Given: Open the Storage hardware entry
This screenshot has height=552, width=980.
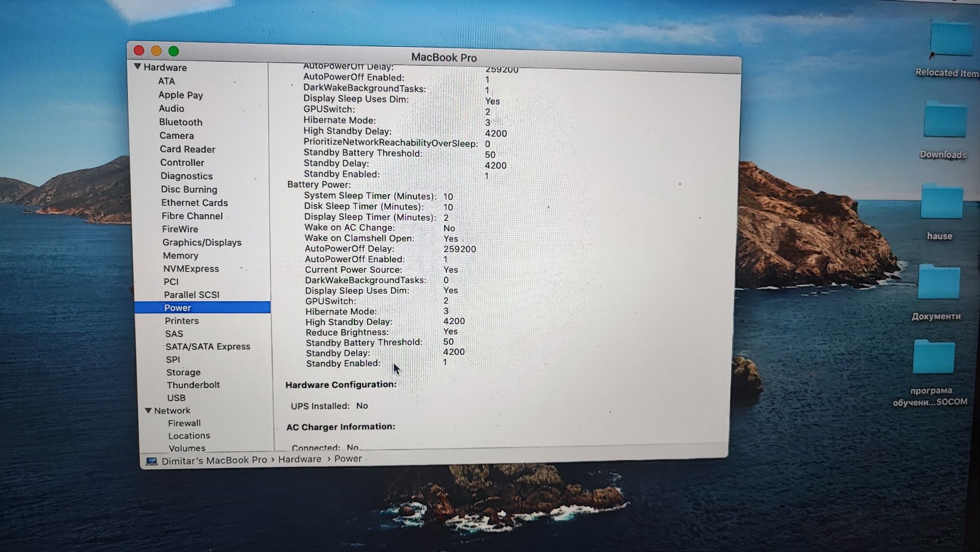Looking at the screenshot, I should tap(183, 372).
